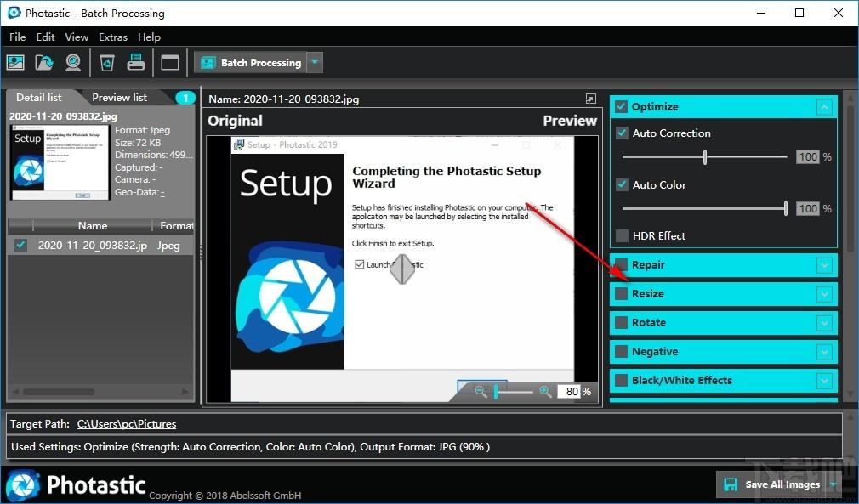Enable the Rotate checkbox
The height and width of the screenshot is (504, 859).
[x=621, y=322]
